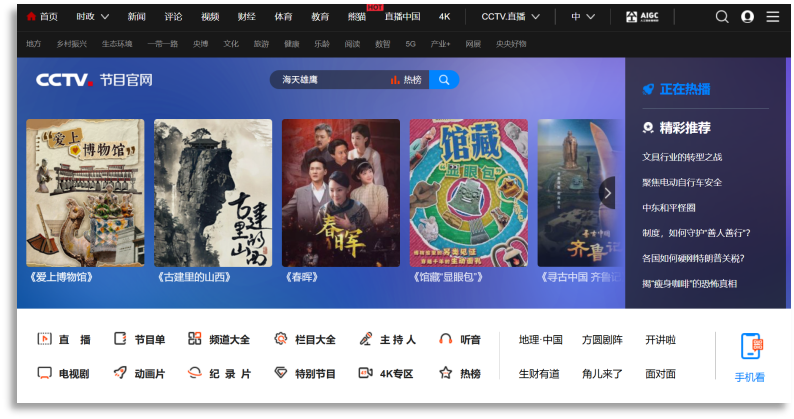Click the 热榜 star icon
Image resolution: width=794 pixels, height=419 pixels.
point(446,373)
